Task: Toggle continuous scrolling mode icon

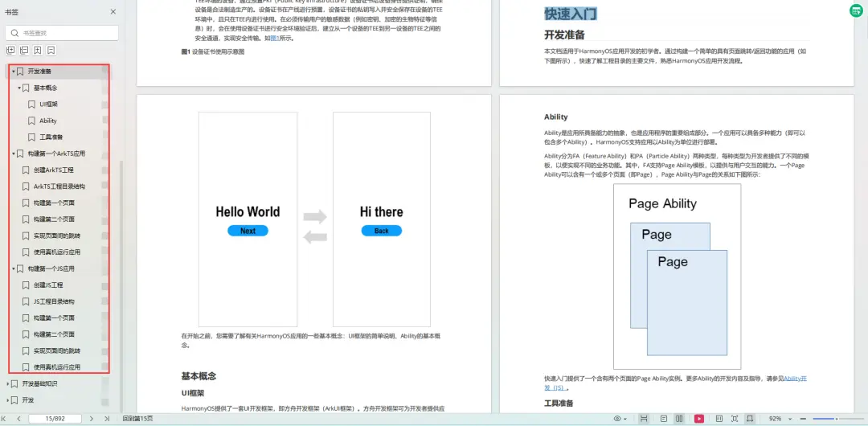Action: click(x=645, y=419)
